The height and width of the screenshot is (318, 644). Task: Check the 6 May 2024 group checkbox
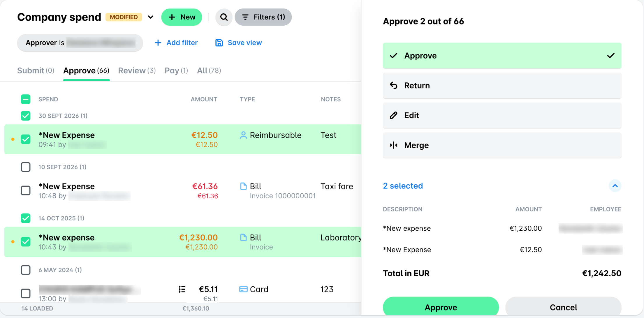coord(26,270)
